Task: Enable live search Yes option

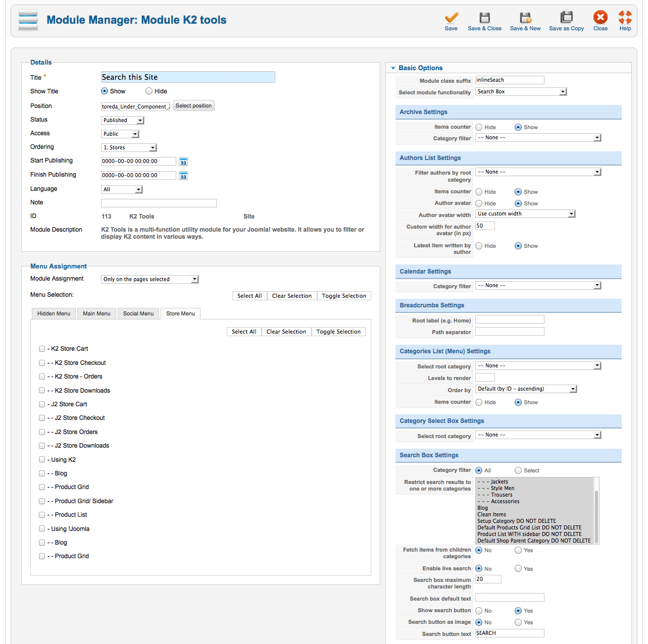Action: 518,569
